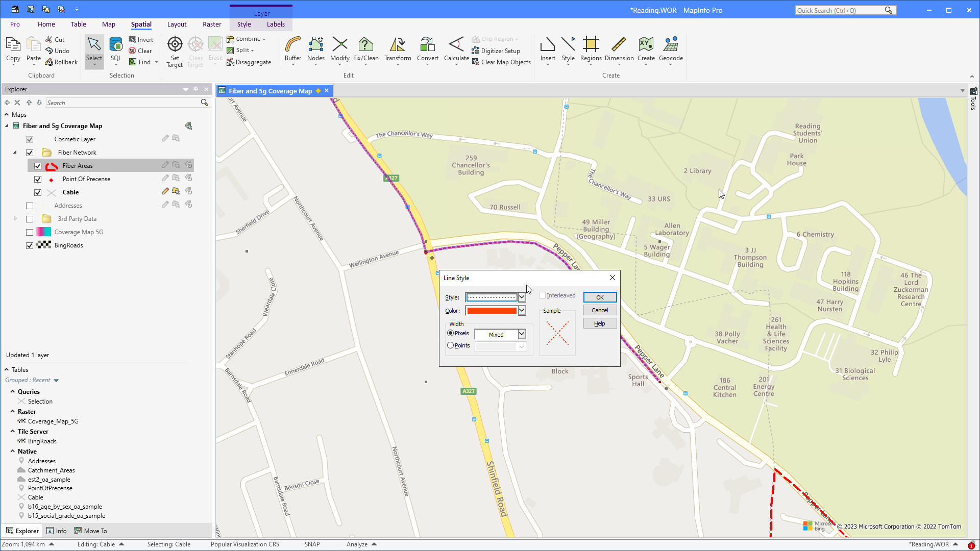The image size is (980, 551).
Task: Enable the Addresses layer checkbox
Action: point(30,206)
